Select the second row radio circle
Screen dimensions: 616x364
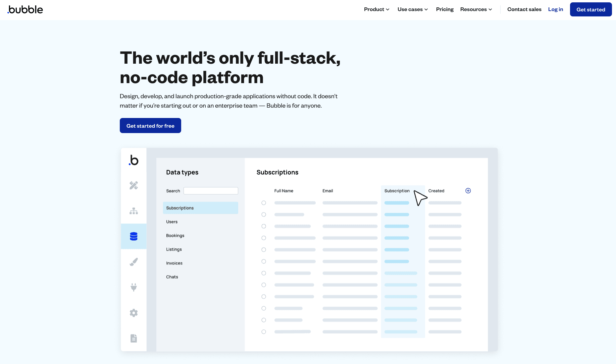coord(264,215)
